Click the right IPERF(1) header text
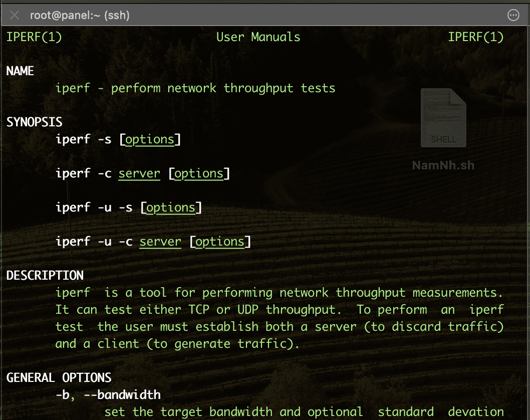 (475, 37)
